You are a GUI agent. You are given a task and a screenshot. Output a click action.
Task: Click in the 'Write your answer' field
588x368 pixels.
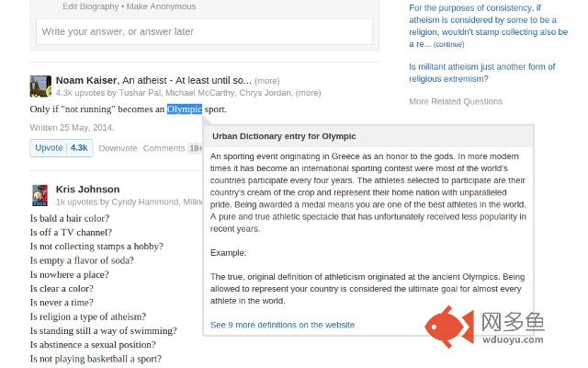(x=204, y=31)
